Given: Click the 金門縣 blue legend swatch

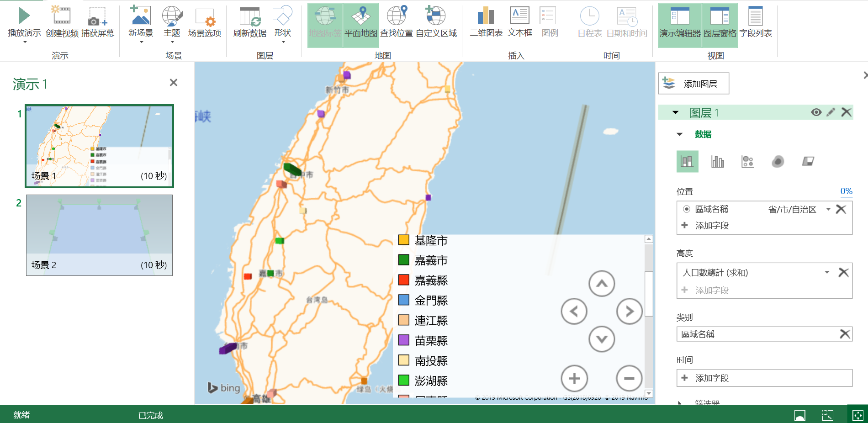Looking at the screenshot, I should tap(404, 300).
